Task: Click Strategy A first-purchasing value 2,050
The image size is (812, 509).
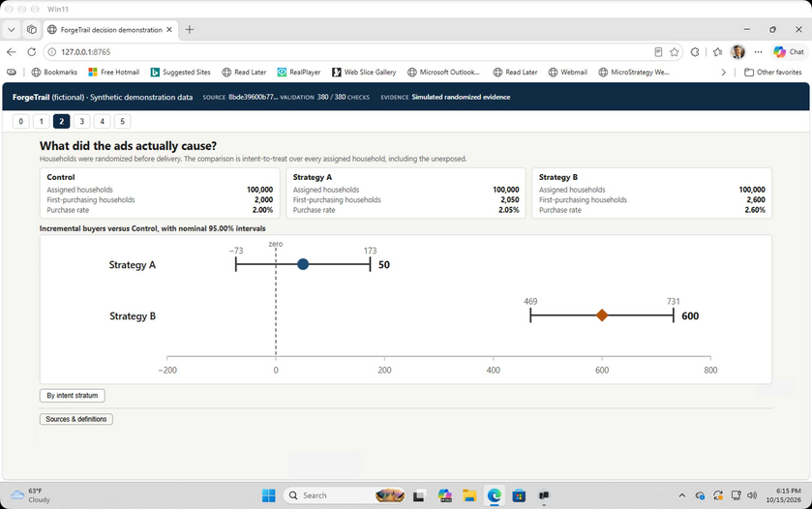Action: point(510,200)
